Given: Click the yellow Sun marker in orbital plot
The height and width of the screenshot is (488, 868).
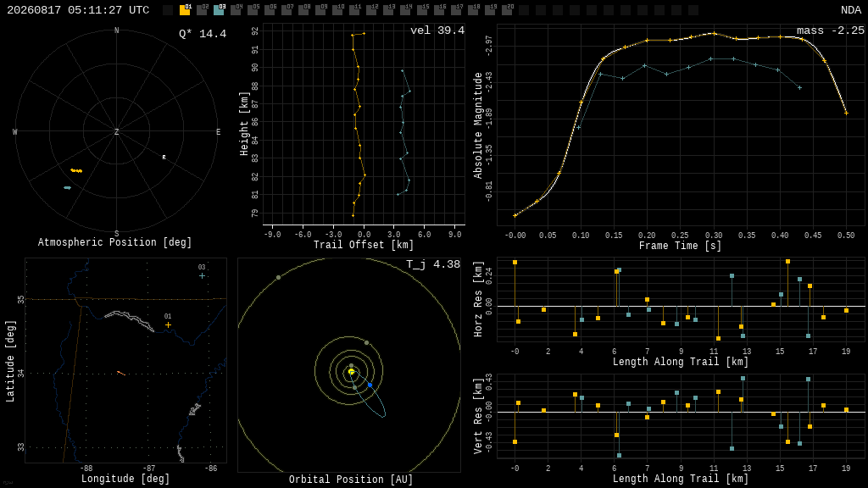Looking at the screenshot, I should [351, 372].
